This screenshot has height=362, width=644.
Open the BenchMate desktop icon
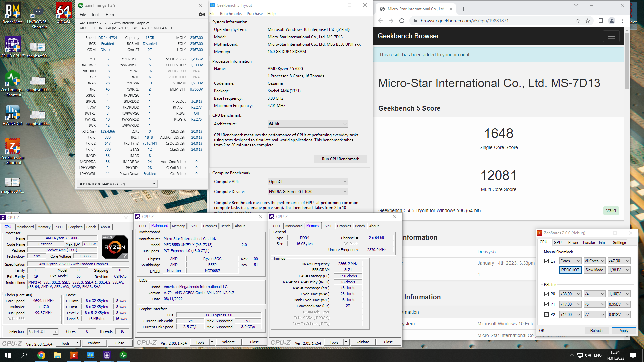click(13, 13)
